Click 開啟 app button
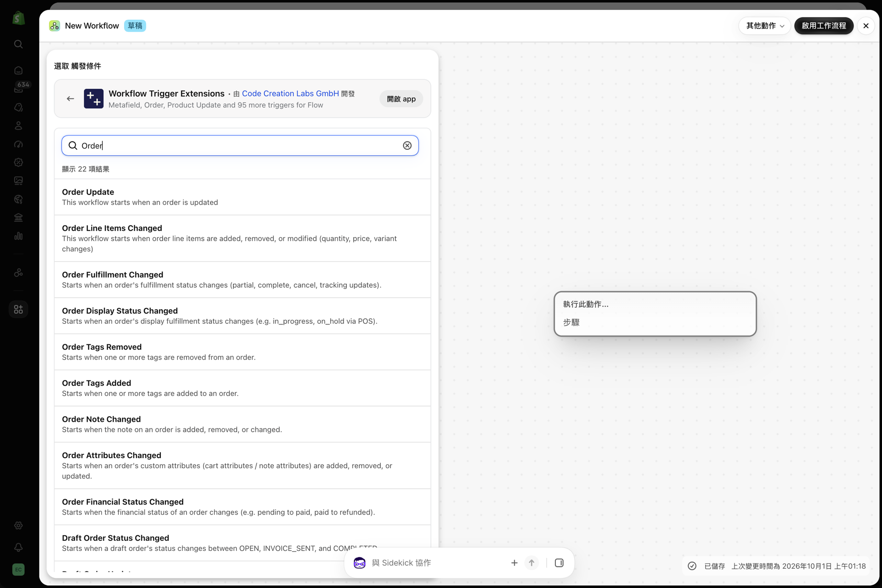This screenshot has height=588, width=882. point(401,99)
